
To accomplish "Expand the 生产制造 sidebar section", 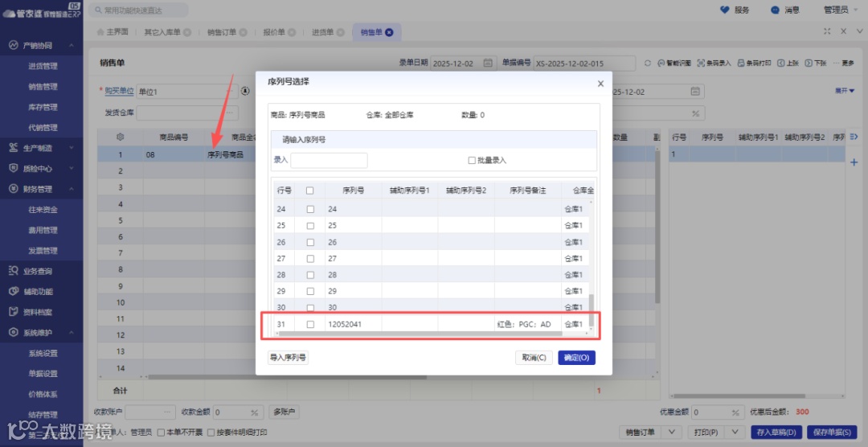I will tap(72, 148).
